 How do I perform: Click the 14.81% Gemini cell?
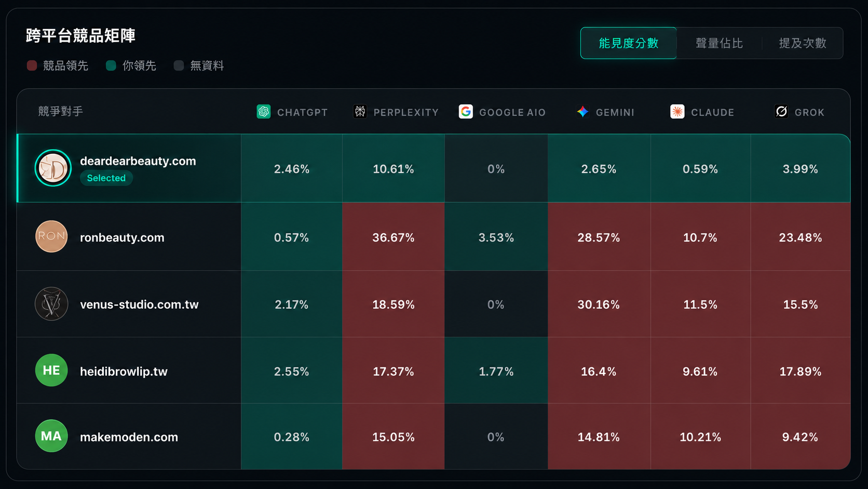pos(599,437)
